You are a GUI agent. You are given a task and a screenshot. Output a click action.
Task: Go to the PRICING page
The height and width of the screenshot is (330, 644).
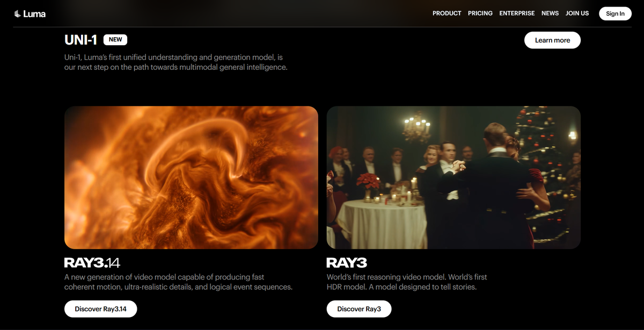(x=480, y=13)
